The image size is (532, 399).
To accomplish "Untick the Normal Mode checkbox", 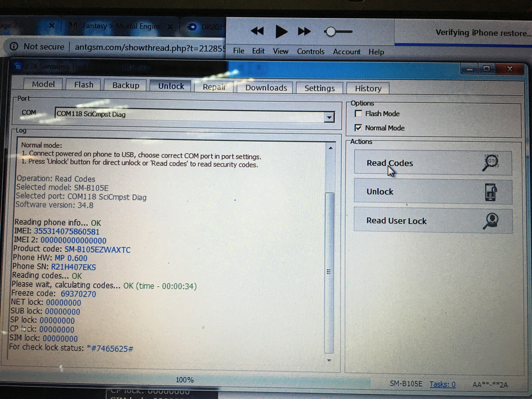I will (358, 128).
